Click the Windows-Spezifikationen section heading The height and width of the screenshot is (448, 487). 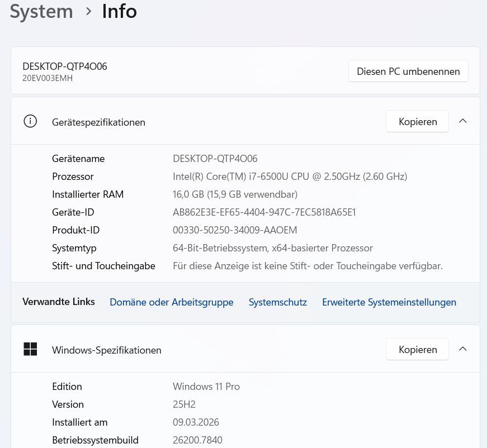tap(106, 350)
